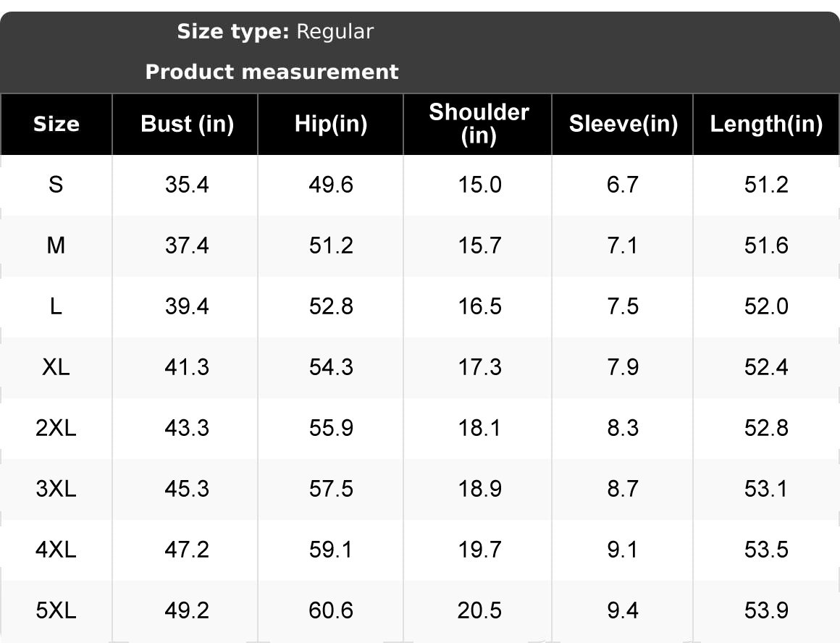The image size is (840, 643).
Task: Click the Hip(in) column header
Action: tap(331, 125)
